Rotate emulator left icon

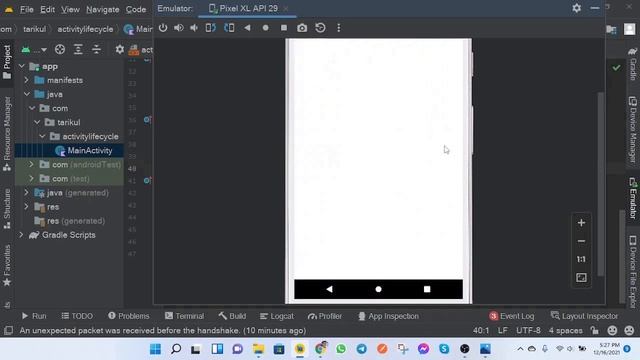coord(211,28)
